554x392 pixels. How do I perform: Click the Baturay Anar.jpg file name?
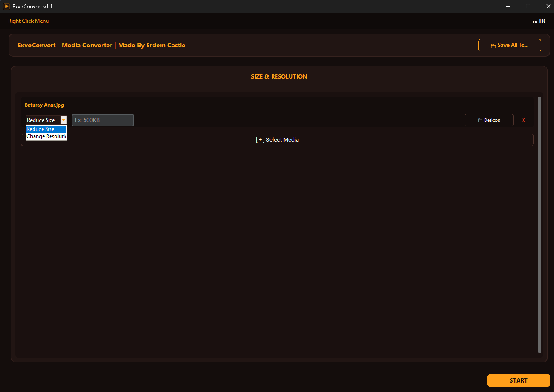(44, 105)
